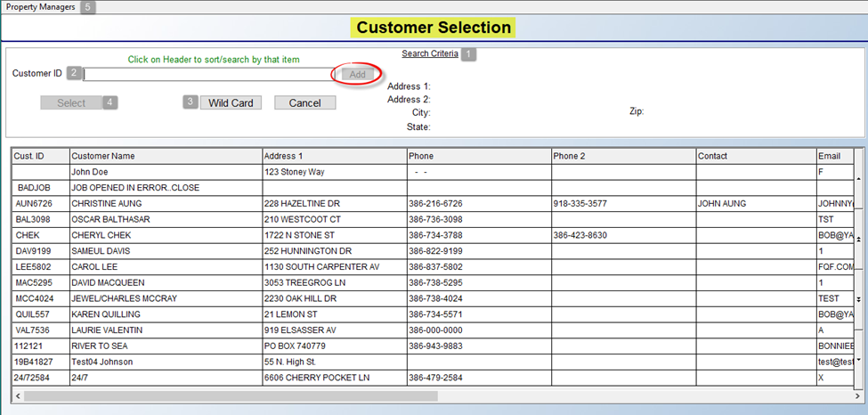
Task: Click the Add button next to Customer ID
Action: [x=357, y=75]
